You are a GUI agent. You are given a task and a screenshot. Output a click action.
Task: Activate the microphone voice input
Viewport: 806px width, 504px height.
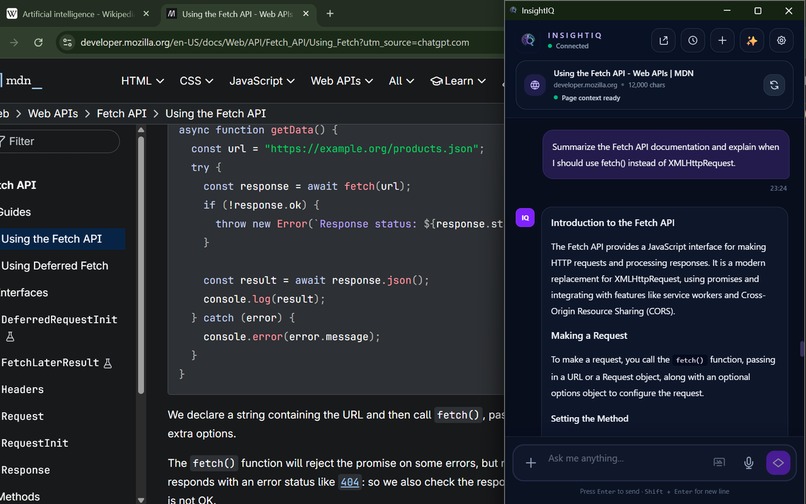coord(748,463)
